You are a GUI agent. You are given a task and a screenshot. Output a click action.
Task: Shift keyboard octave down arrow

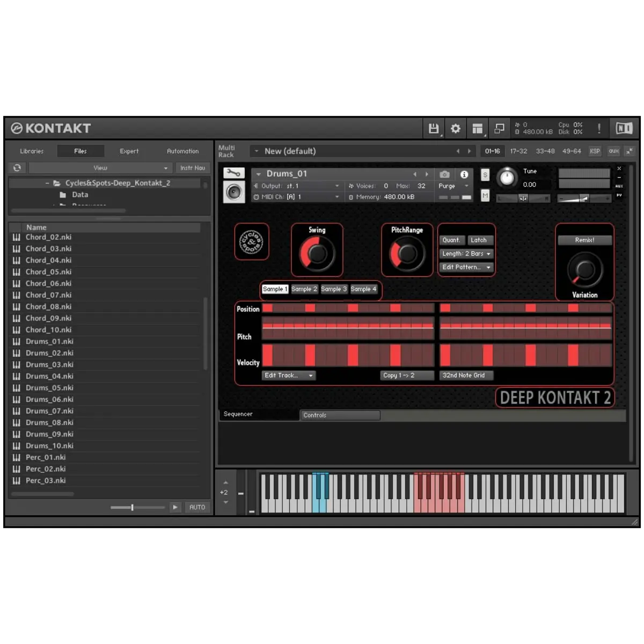pos(225,502)
